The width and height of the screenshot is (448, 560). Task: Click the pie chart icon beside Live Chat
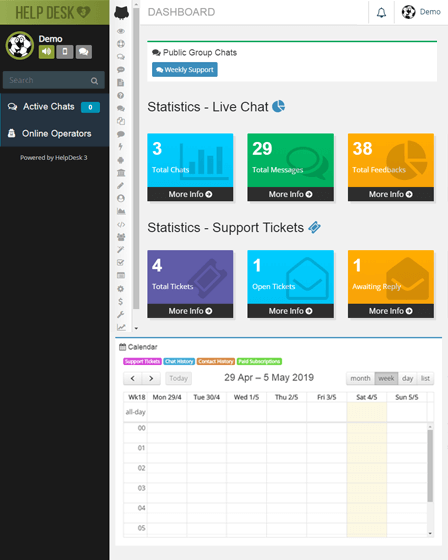coord(279,106)
